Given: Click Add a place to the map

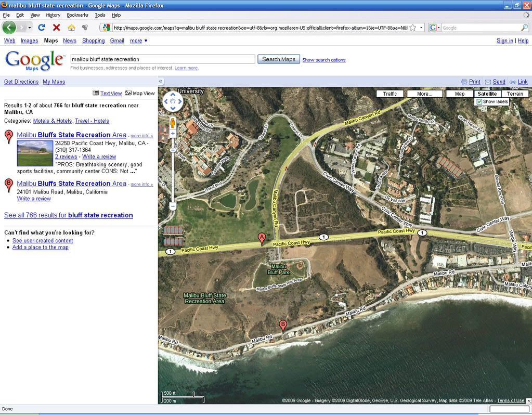Looking at the screenshot, I should tap(41, 248).
